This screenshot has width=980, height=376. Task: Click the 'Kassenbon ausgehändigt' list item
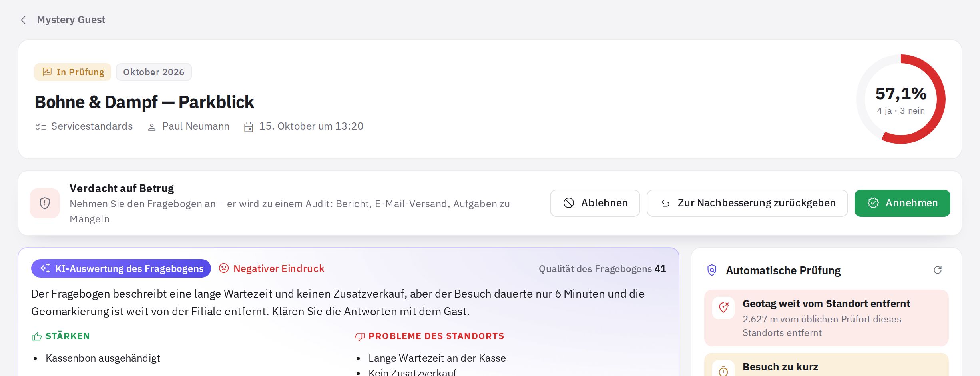103,358
